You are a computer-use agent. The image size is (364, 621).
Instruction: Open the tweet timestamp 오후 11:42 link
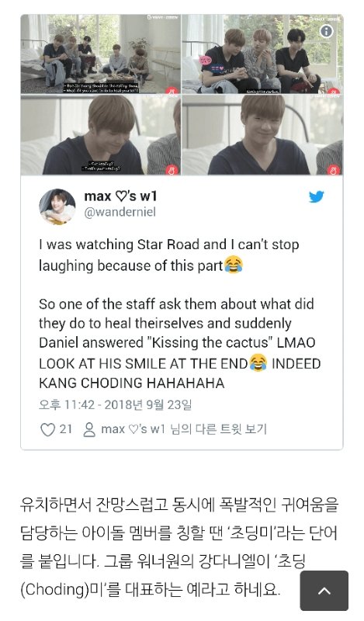116,404
